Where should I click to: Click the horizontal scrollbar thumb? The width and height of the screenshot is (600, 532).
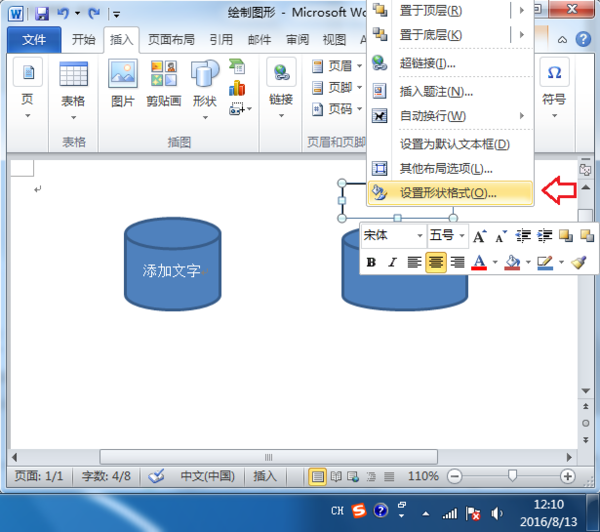point(269,457)
